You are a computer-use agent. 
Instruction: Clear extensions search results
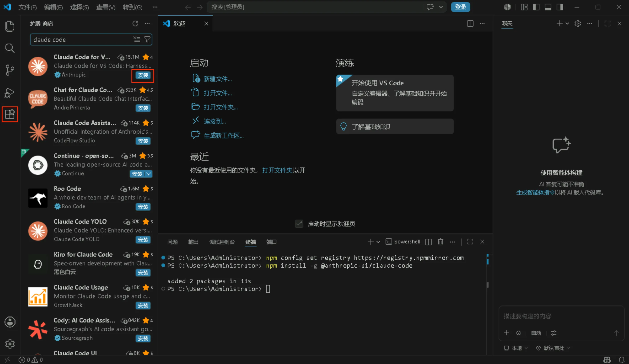pos(137,39)
